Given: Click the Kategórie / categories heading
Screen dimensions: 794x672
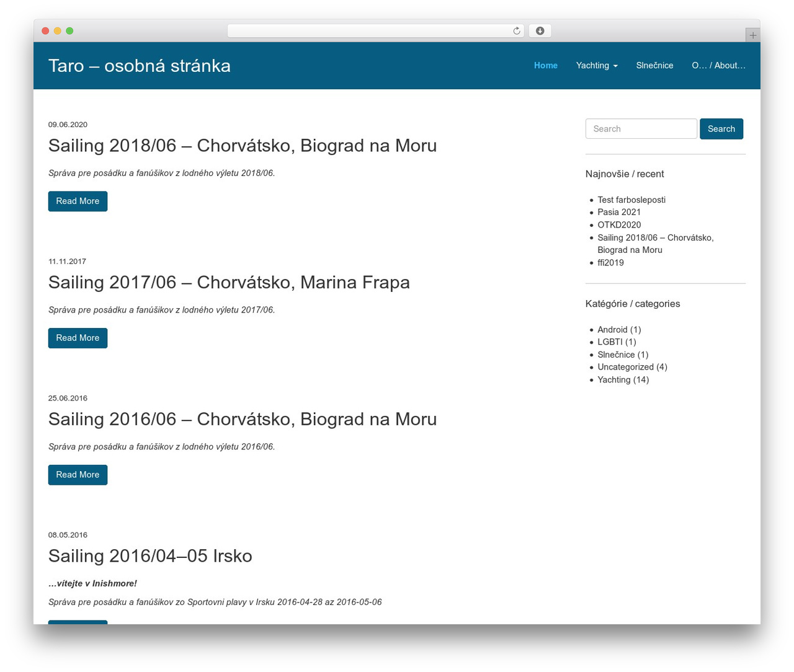Looking at the screenshot, I should point(633,304).
